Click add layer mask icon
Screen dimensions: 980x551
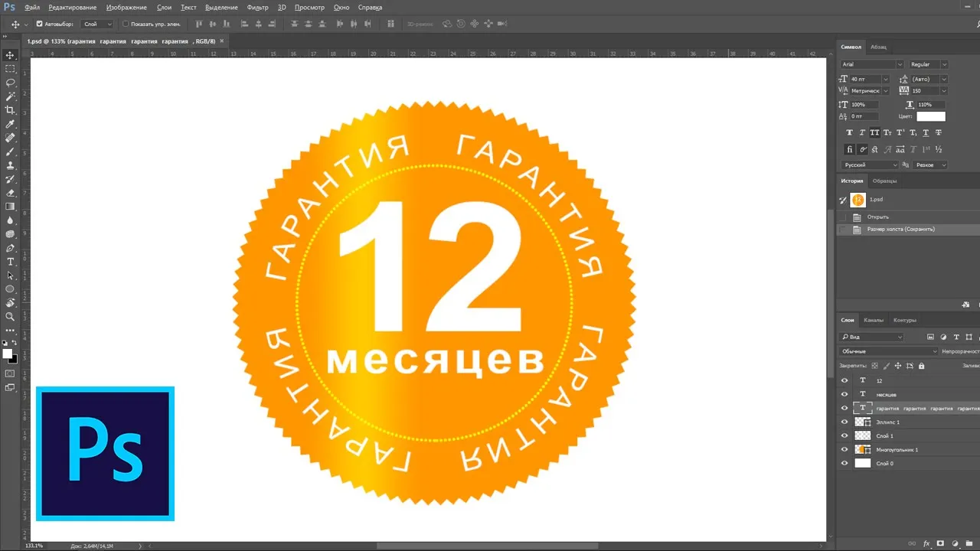click(x=941, y=543)
